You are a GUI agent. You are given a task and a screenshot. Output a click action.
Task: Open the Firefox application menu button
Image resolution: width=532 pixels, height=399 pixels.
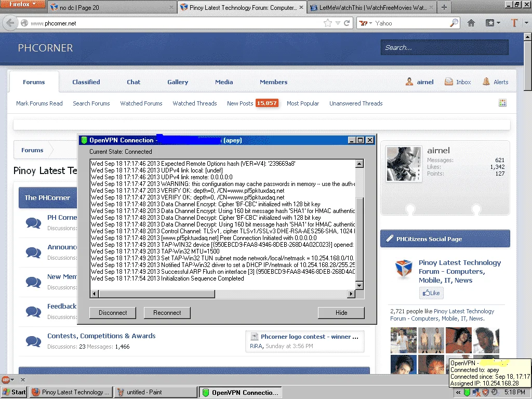(23, 4)
